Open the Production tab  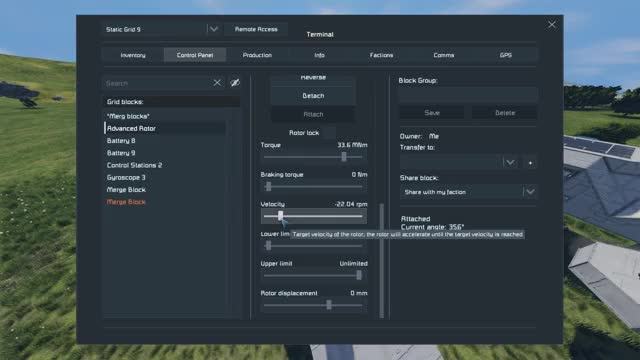click(257, 55)
